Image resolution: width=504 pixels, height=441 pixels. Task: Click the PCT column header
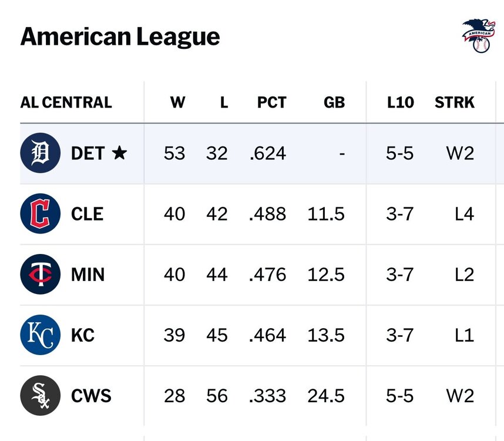click(271, 102)
